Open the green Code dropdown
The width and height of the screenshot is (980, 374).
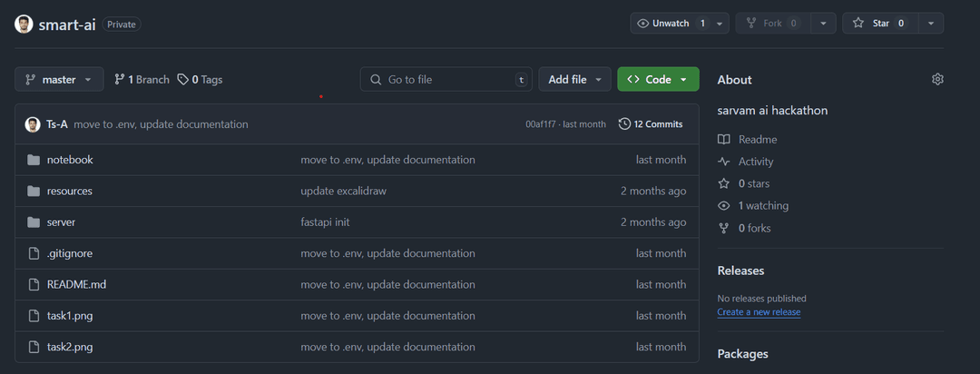(658, 80)
